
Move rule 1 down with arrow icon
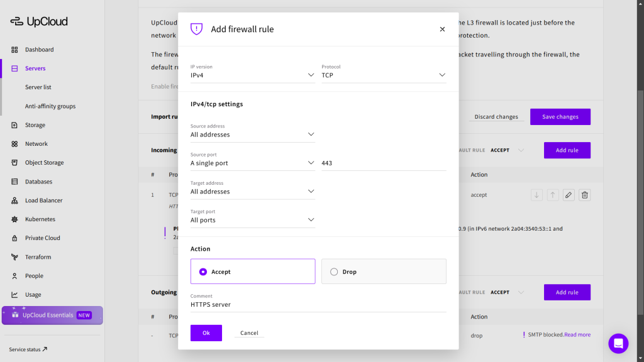point(536,195)
